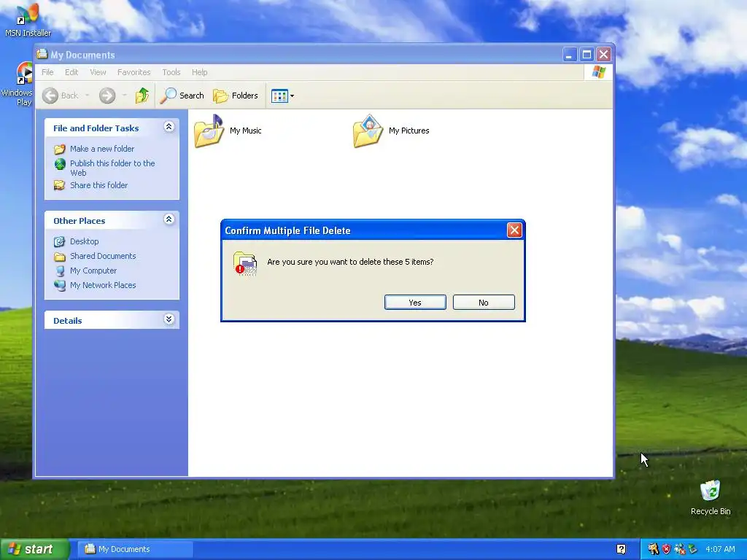Click the Share this folder icon

click(x=60, y=185)
